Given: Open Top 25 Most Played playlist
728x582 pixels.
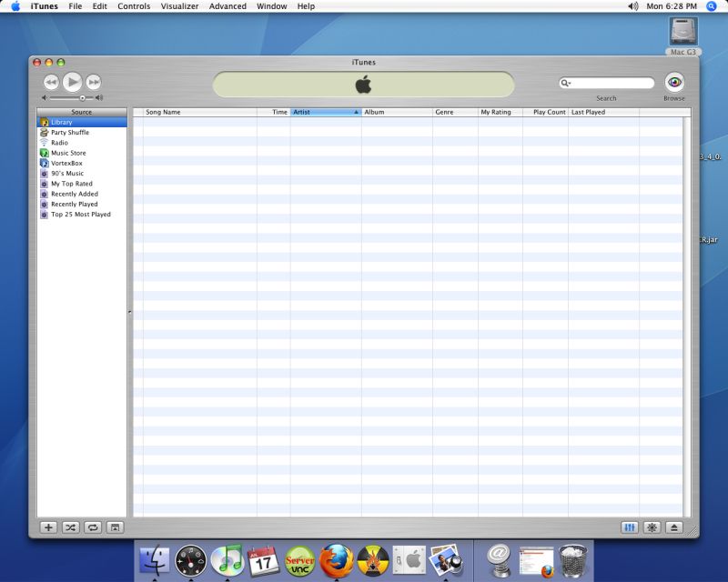Looking at the screenshot, I should click(x=82, y=214).
